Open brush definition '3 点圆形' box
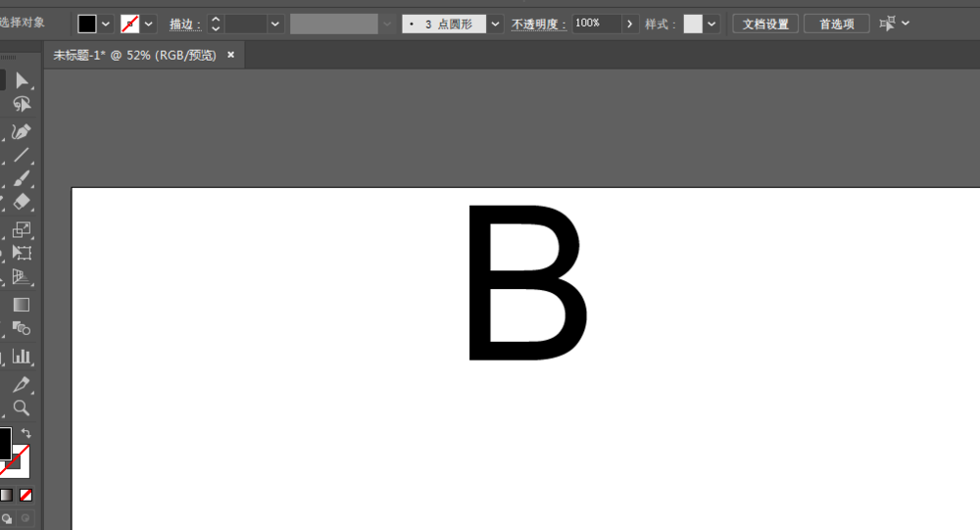980x530 pixels. (x=444, y=24)
